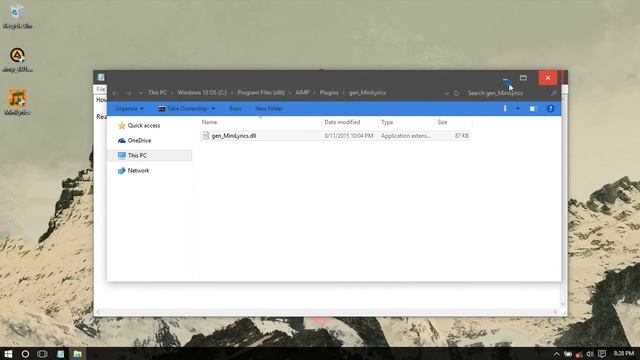Click the Notepad window title bar icon
Viewport: 640px width, 360px height.
[101, 77]
